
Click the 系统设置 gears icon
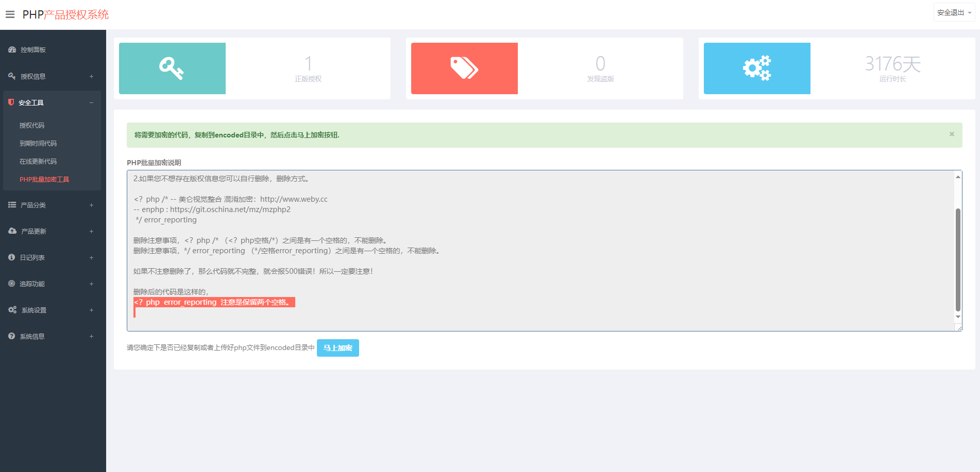tap(12, 310)
